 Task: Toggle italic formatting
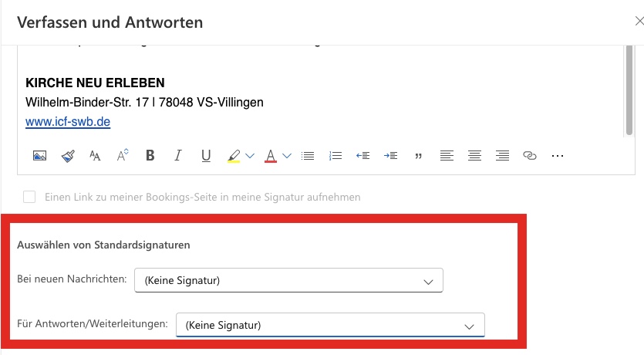pyautogui.click(x=178, y=156)
